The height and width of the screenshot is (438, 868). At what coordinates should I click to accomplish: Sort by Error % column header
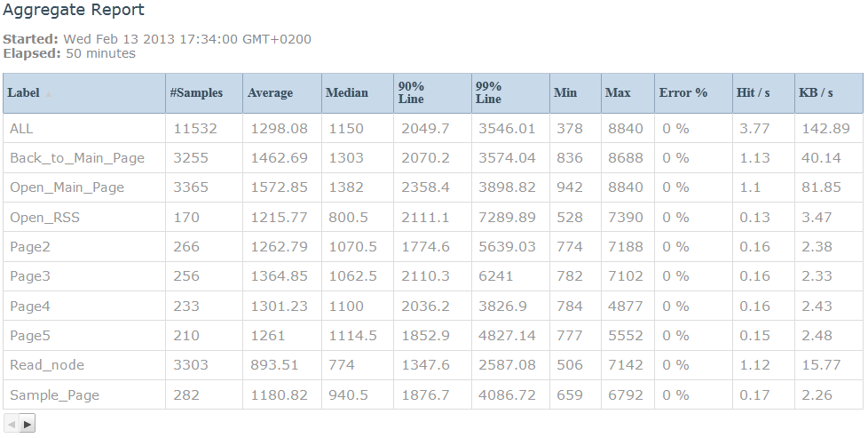694,93
